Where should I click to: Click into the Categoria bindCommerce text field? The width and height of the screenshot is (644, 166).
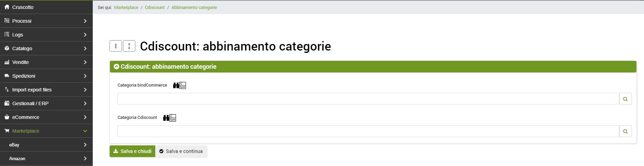coord(368,99)
